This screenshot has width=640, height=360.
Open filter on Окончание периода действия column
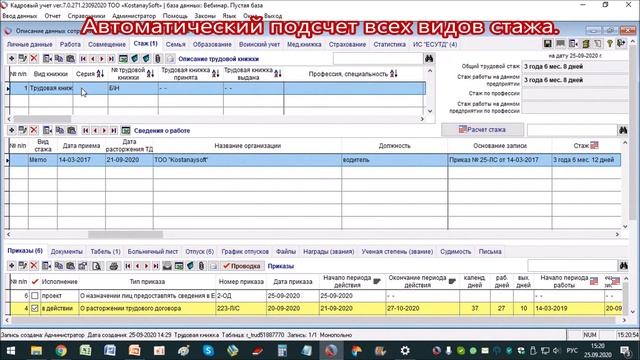452,281
